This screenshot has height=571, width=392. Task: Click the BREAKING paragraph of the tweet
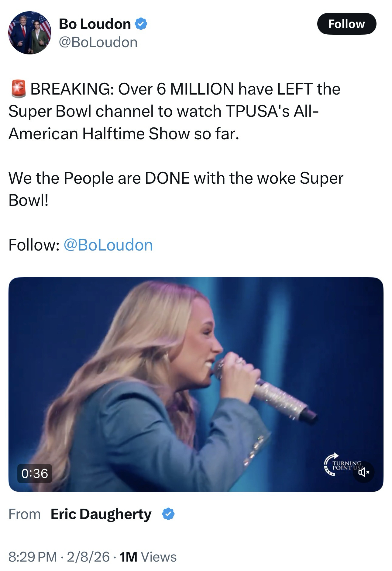click(174, 111)
